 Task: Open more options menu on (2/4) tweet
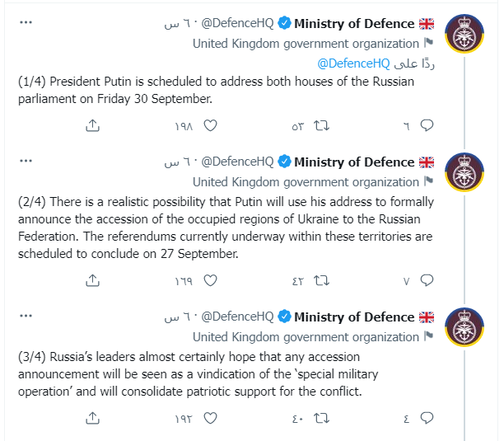click(26, 162)
